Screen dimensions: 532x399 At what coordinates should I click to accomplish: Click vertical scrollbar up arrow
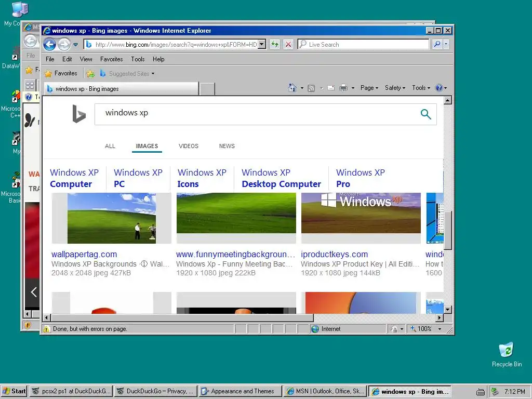448,100
